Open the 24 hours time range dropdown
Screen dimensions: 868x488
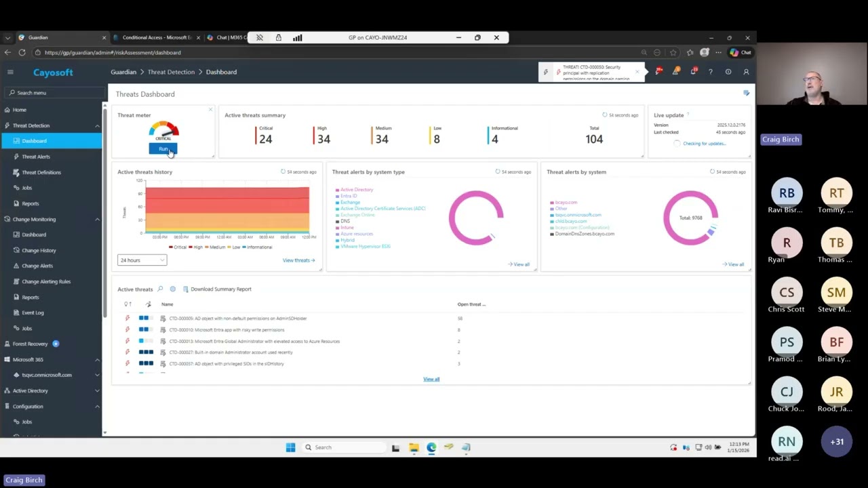(142, 260)
